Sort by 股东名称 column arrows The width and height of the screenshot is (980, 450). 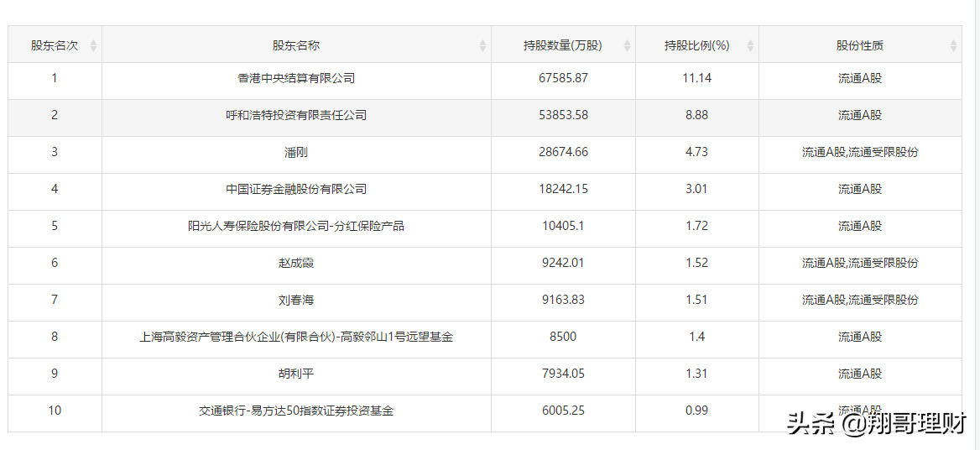pyautogui.click(x=482, y=45)
